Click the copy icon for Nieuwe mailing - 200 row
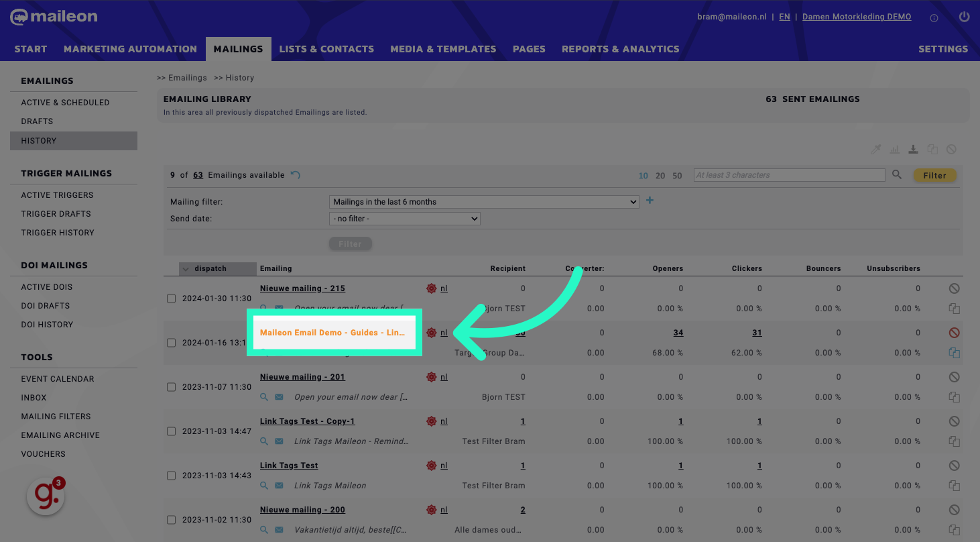980x542 pixels. tap(954, 530)
